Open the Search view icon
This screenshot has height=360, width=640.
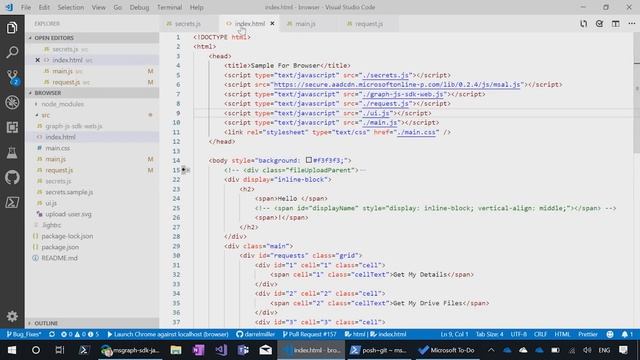[x=12, y=52]
